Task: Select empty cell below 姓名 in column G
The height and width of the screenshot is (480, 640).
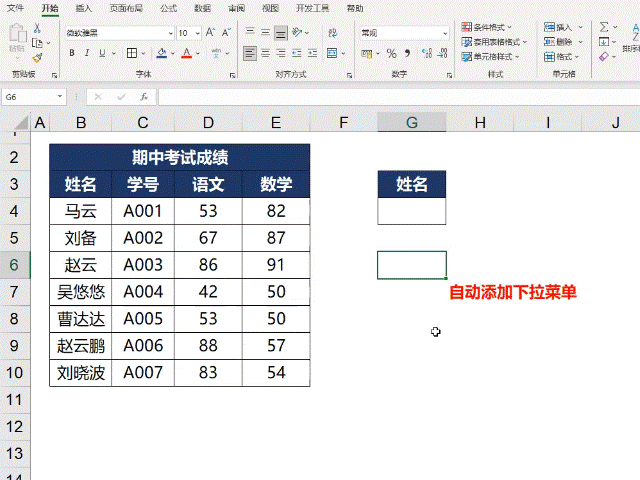Action: [412, 211]
